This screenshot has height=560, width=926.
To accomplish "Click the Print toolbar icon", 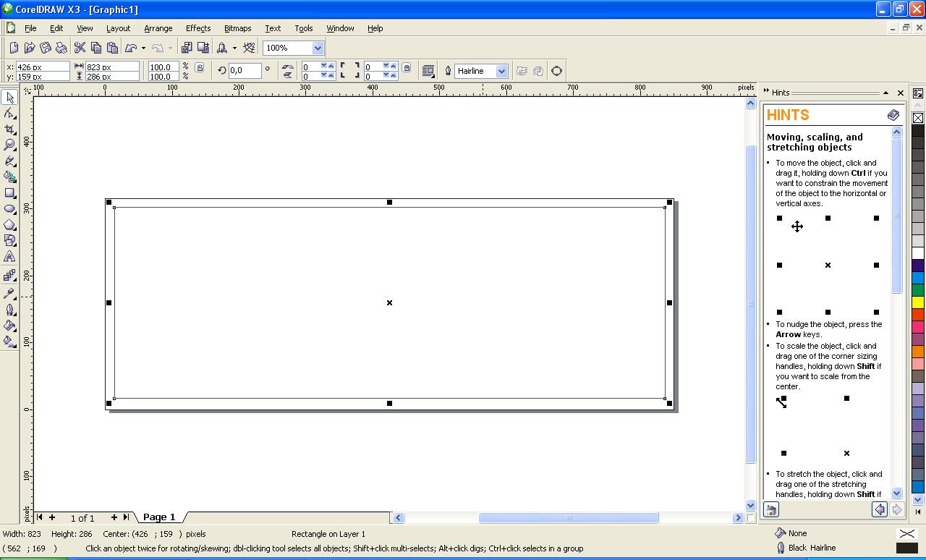I will (x=61, y=48).
